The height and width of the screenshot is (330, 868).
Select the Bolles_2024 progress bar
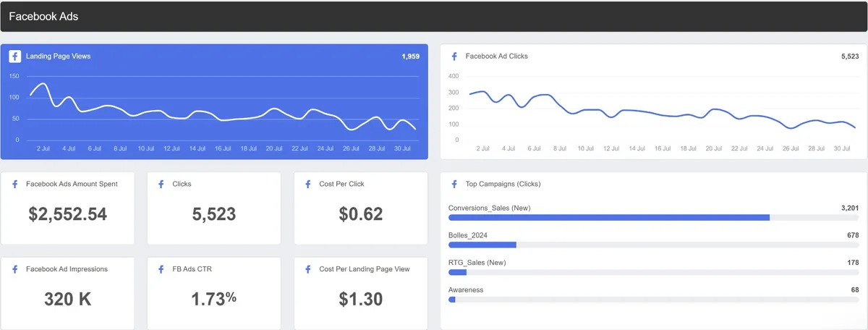pos(653,245)
